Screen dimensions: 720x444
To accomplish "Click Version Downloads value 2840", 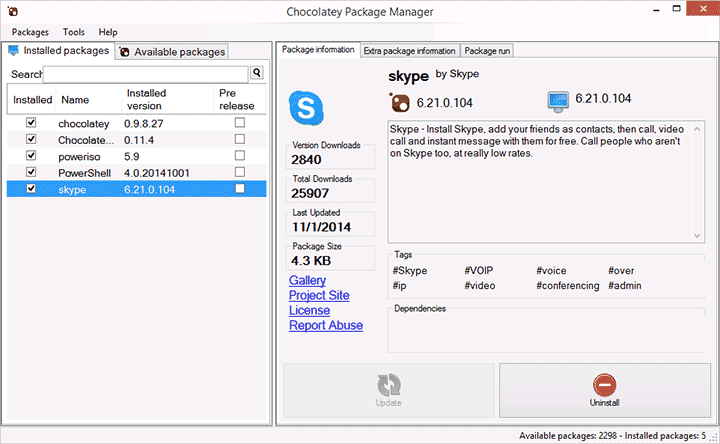I will coord(306,159).
